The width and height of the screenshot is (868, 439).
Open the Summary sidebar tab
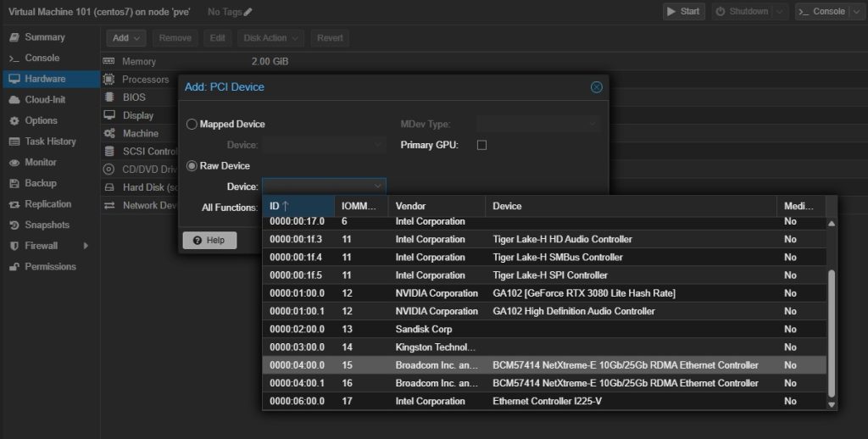point(50,37)
